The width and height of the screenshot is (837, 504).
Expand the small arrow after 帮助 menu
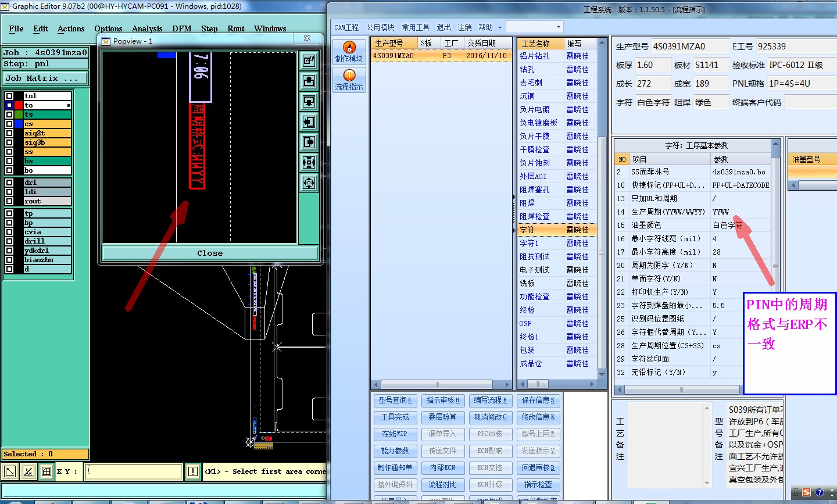coord(499,28)
